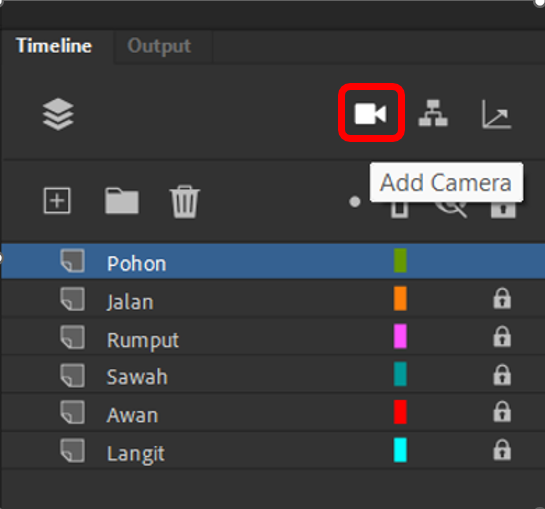The image size is (545, 509).
Task: Click the magenta Rumput outline color swatch
Action: pyautogui.click(x=400, y=336)
